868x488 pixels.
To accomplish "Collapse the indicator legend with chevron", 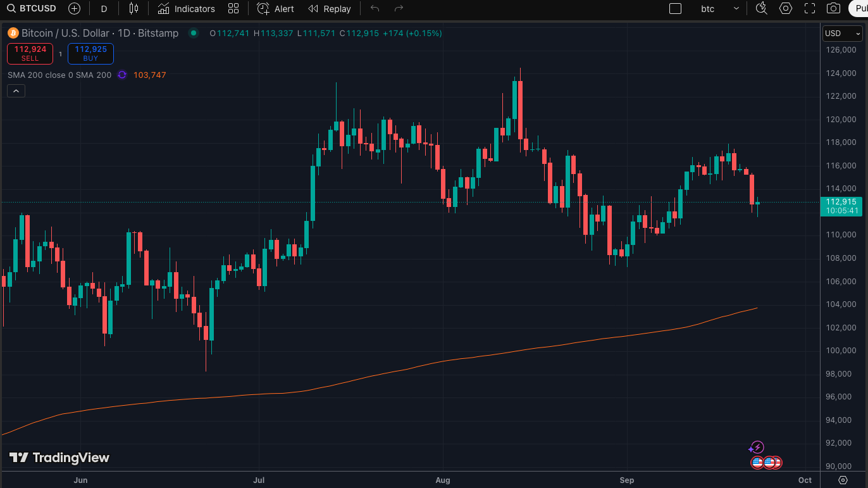I will click(x=16, y=91).
